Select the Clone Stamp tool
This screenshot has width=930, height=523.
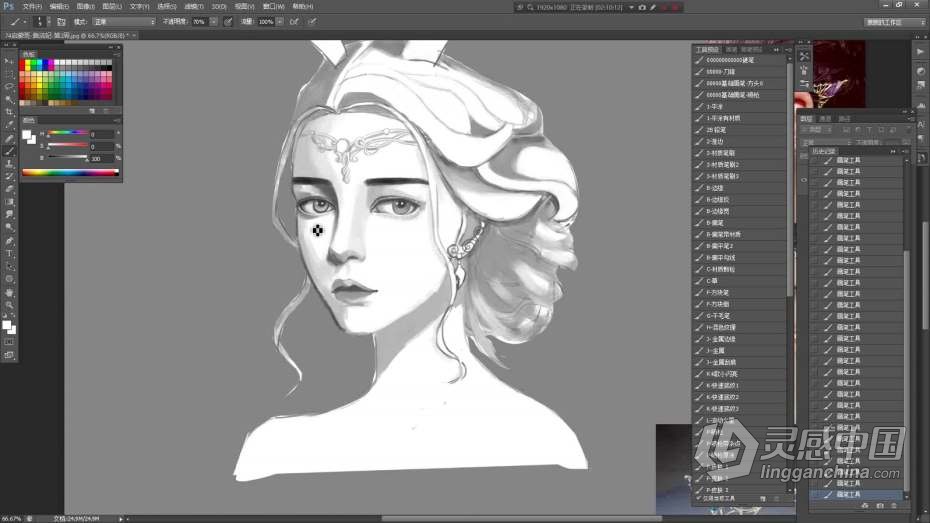click(x=9, y=164)
